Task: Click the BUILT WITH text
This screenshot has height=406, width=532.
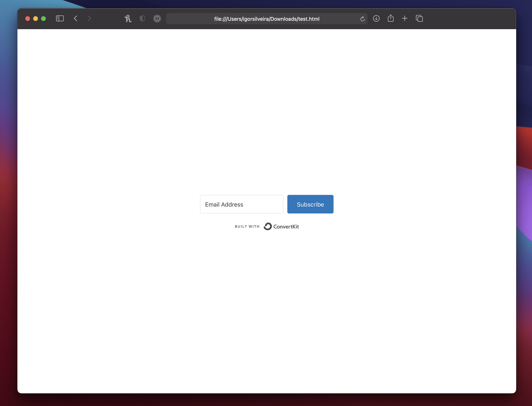Action: pos(247,227)
